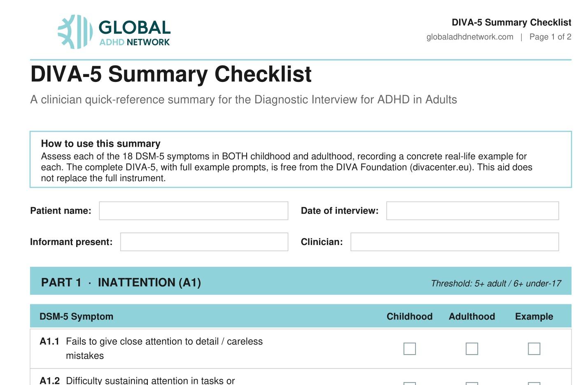Click the "Informant present:" label
Image resolution: width=588 pixels, height=385 pixels.
tap(71, 242)
